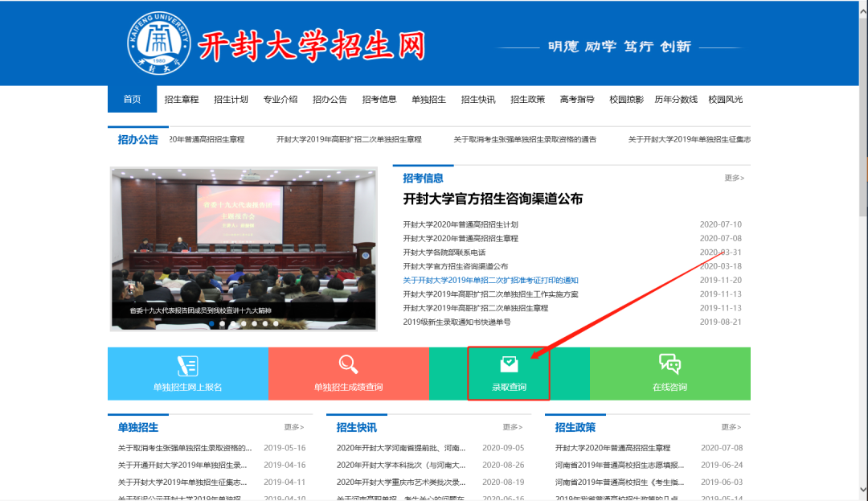Expand 更多 in the 招生快讯 section
868x501 pixels.
(513, 427)
